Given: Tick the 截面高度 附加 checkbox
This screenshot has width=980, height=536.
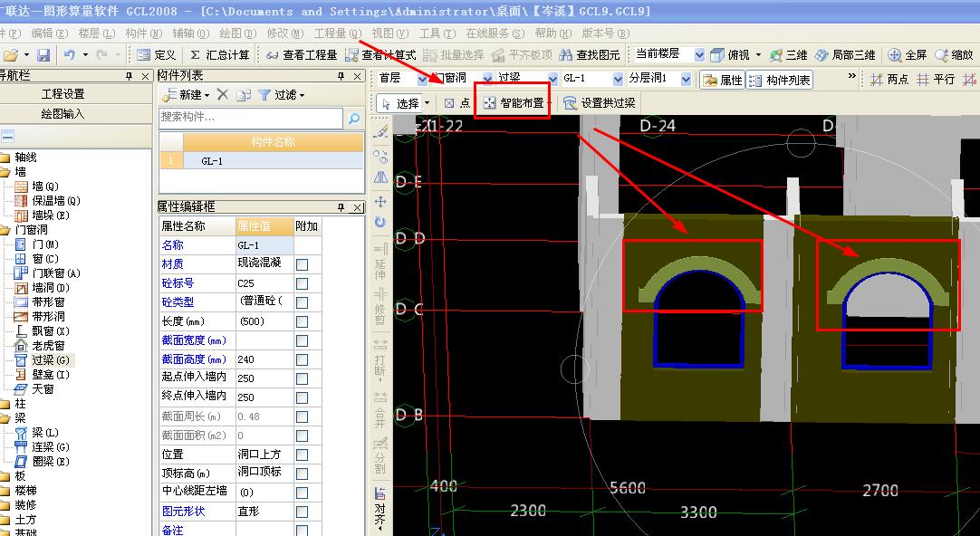Looking at the screenshot, I should 302,359.
